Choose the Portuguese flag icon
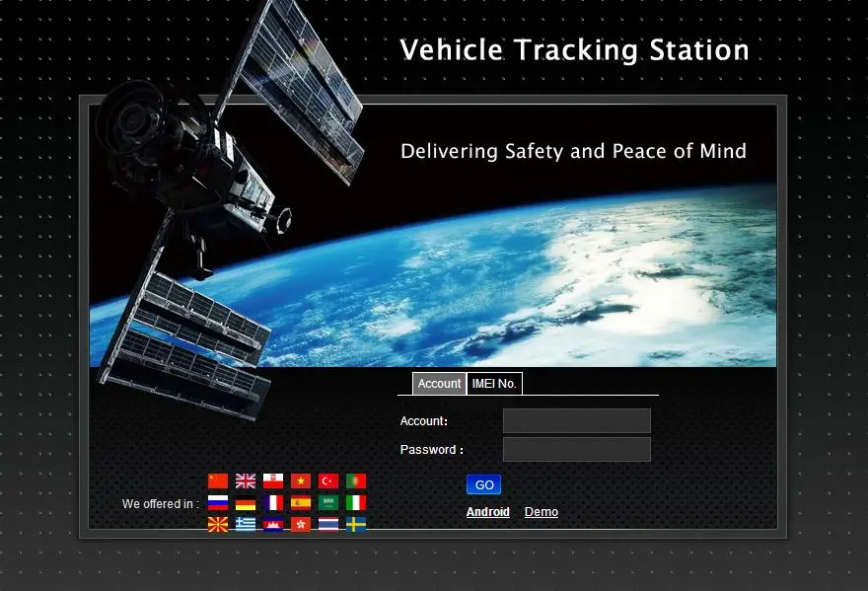This screenshot has height=591, width=868. pyautogui.click(x=356, y=480)
